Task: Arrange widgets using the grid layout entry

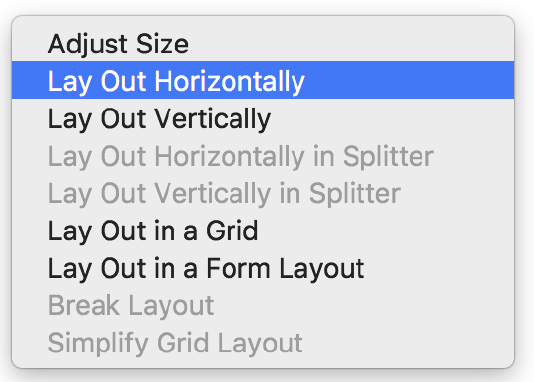Action: [263, 230]
